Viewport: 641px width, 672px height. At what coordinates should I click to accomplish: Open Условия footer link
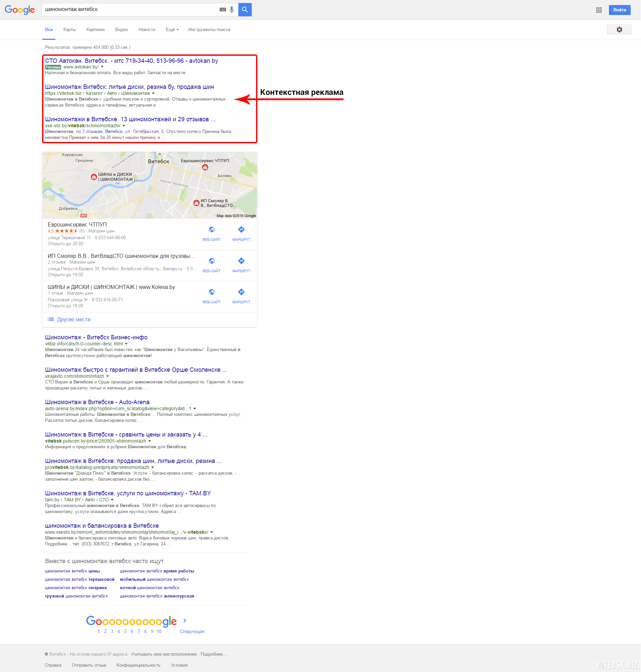[x=179, y=665]
